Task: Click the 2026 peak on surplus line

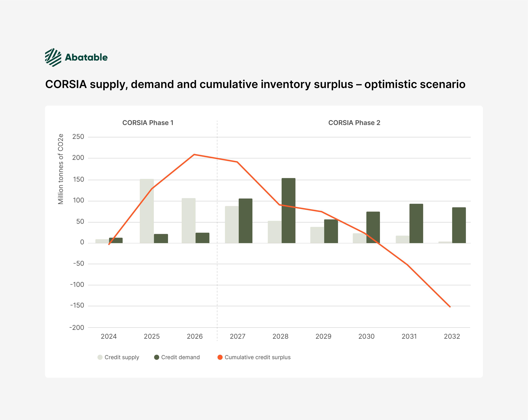Action: pyautogui.click(x=194, y=155)
